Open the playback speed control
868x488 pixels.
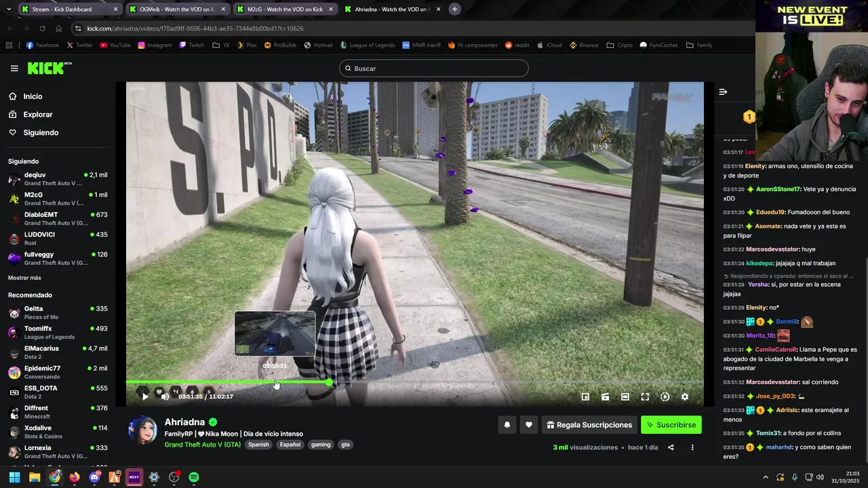tap(665, 396)
